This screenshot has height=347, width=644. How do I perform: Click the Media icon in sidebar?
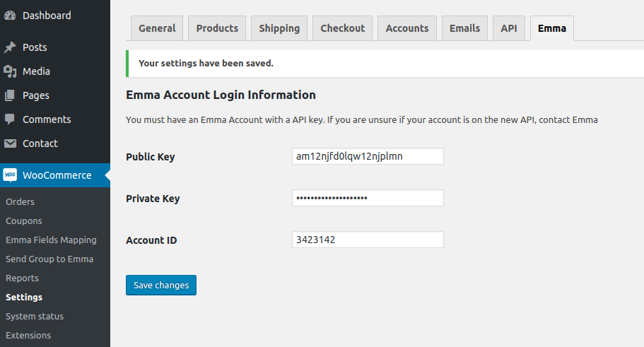[x=10, y=71]
